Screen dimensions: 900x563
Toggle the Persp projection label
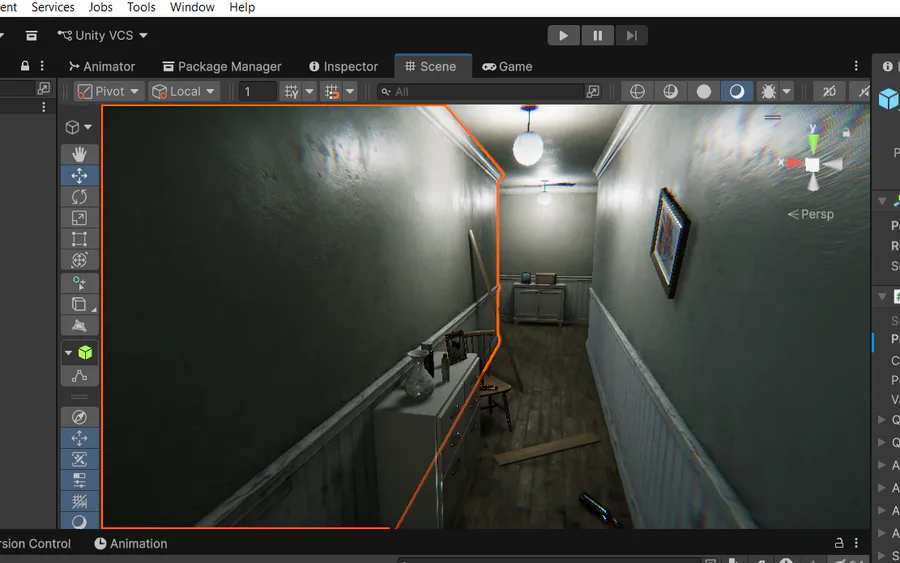tap(811, 214)
